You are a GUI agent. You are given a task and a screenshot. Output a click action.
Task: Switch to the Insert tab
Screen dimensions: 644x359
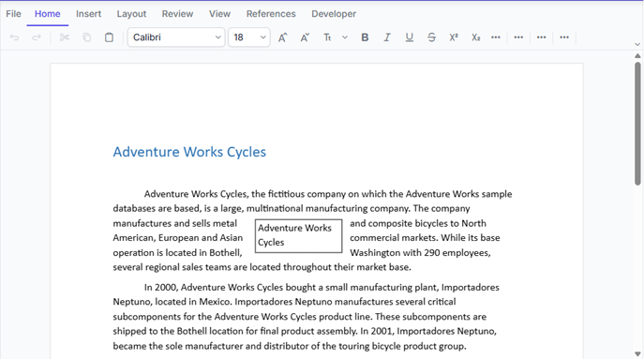pos(88,13)
